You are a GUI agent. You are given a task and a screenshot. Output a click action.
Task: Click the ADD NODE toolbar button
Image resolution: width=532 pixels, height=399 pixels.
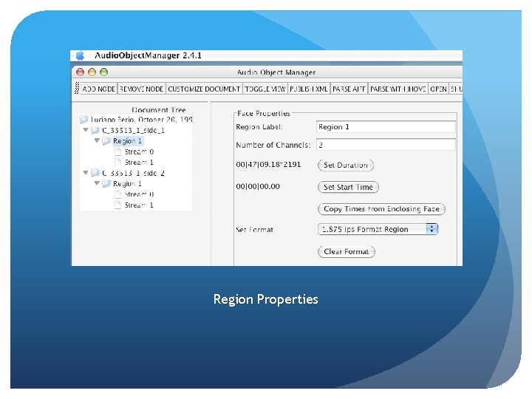pyautogui.click(x=99, y=89)
